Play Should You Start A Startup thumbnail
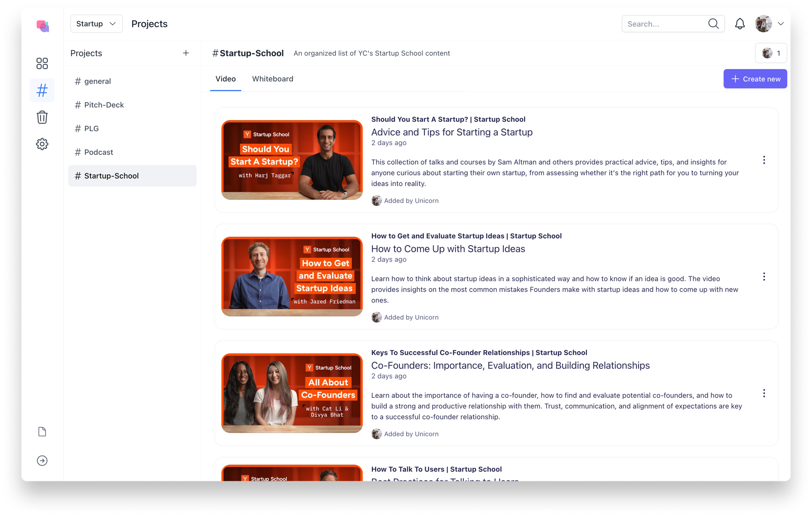This screenshot has height=516, width=812. coord(292,160)
